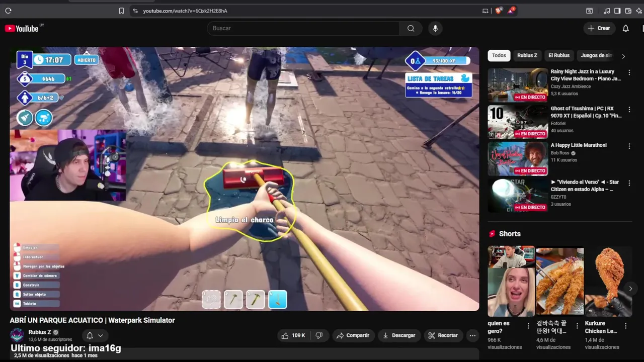Open more actions three-dot menu below video
The image size is (644, 362).
[472, 335]
